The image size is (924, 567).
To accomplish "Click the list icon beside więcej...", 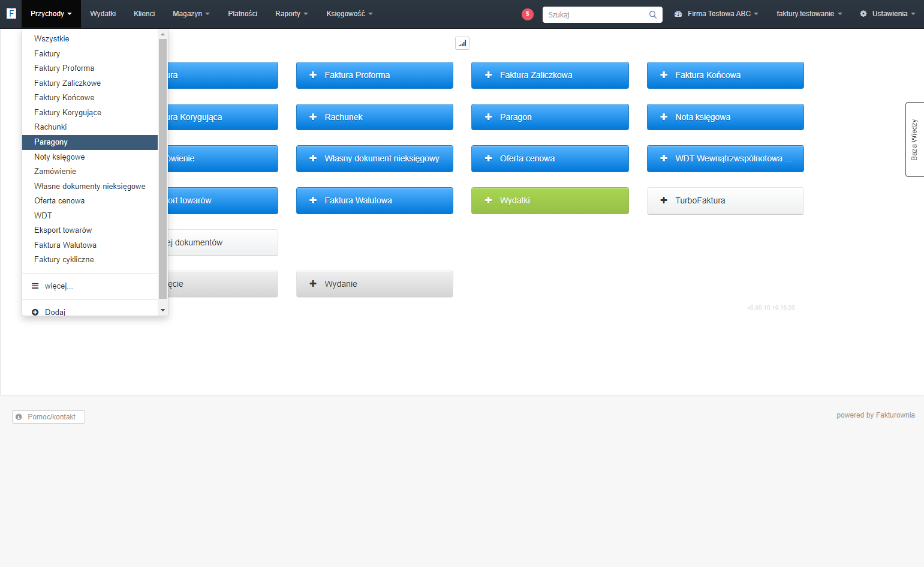I will click(x=35, y=286).
